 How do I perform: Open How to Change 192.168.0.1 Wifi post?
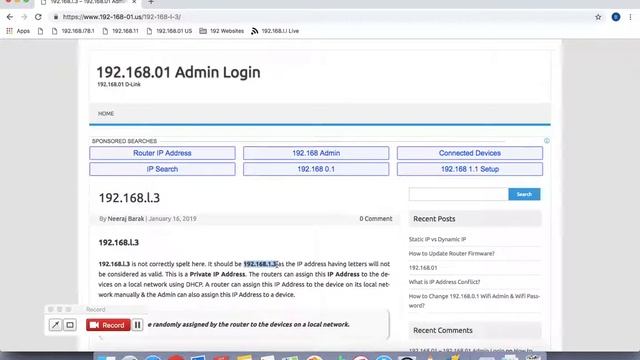(474, 301)
